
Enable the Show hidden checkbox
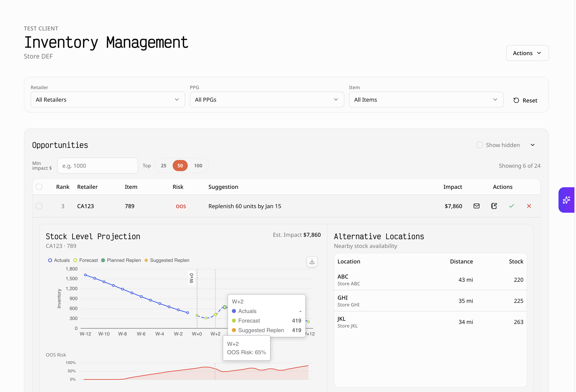(x=479, y=145)
